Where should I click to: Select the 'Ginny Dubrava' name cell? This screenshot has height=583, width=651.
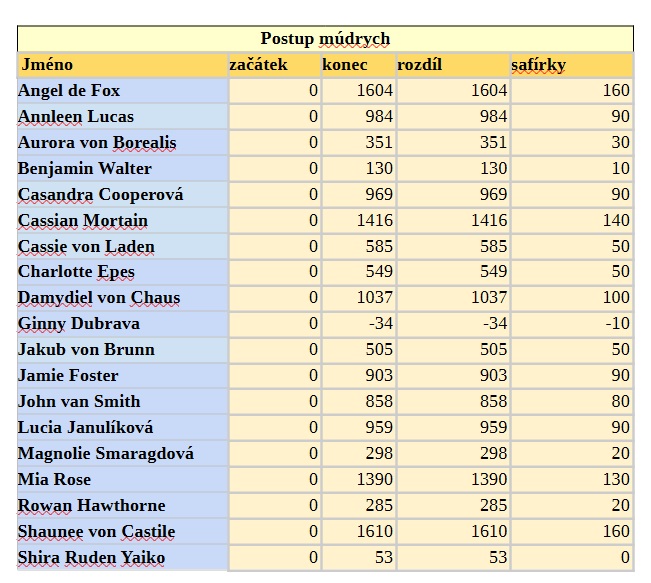(79, 324)
